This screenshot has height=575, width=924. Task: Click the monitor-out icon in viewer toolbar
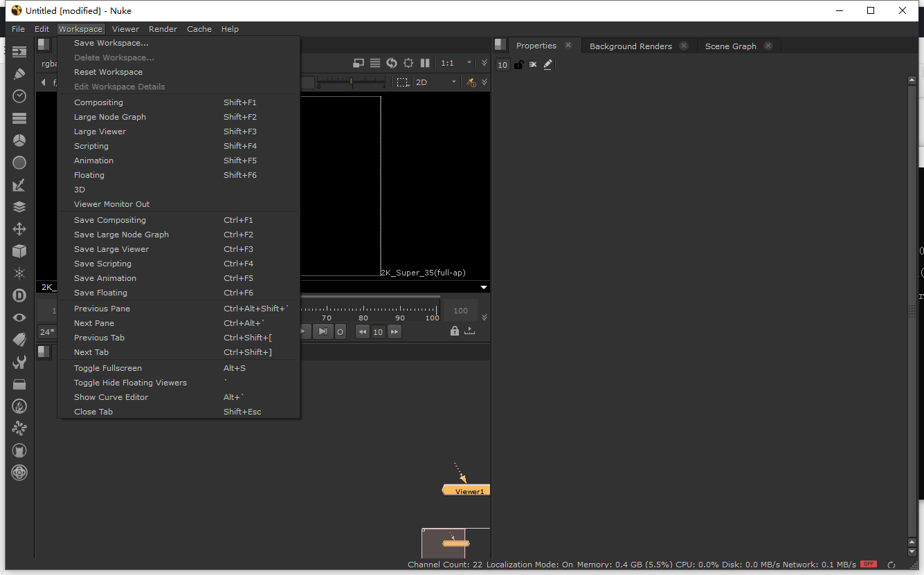(359, 63)
